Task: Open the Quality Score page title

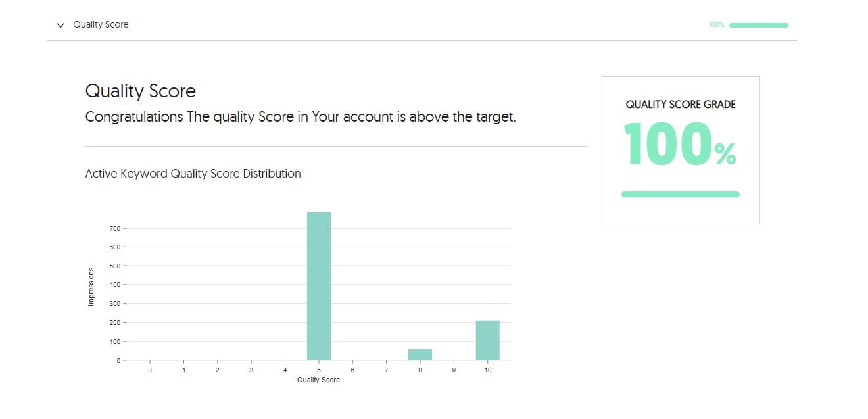Action: pos(140,91)
